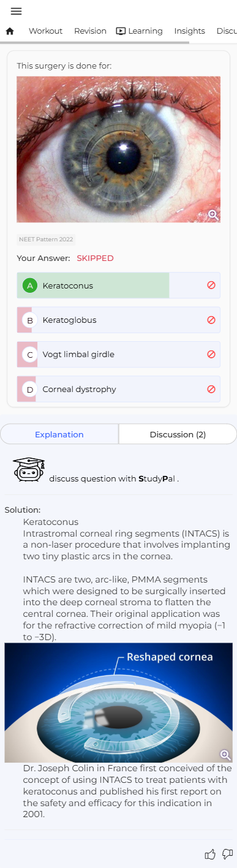237x868 pixels.
Task: Open the Revision section
Action: (90, 31)
